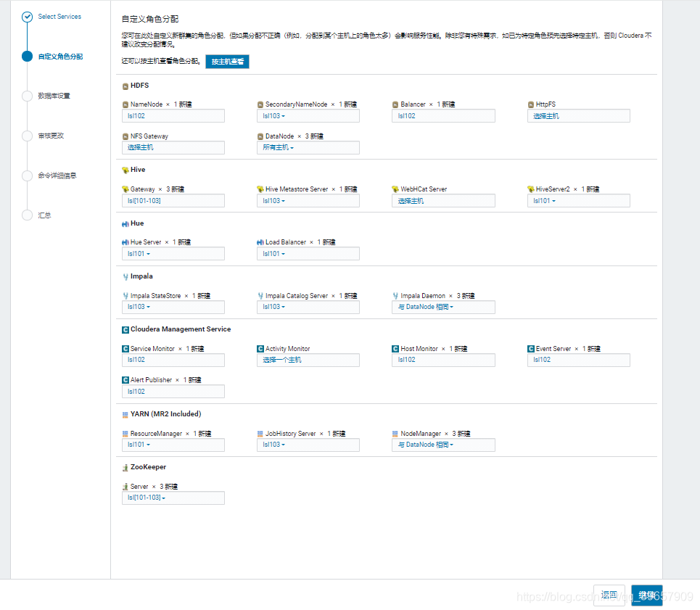Click the Host Monitor lsl102 field

pos(443,360)
